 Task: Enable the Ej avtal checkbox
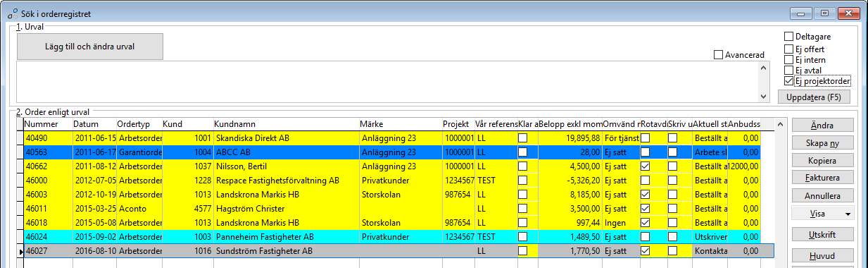click(x=788, y=70)
